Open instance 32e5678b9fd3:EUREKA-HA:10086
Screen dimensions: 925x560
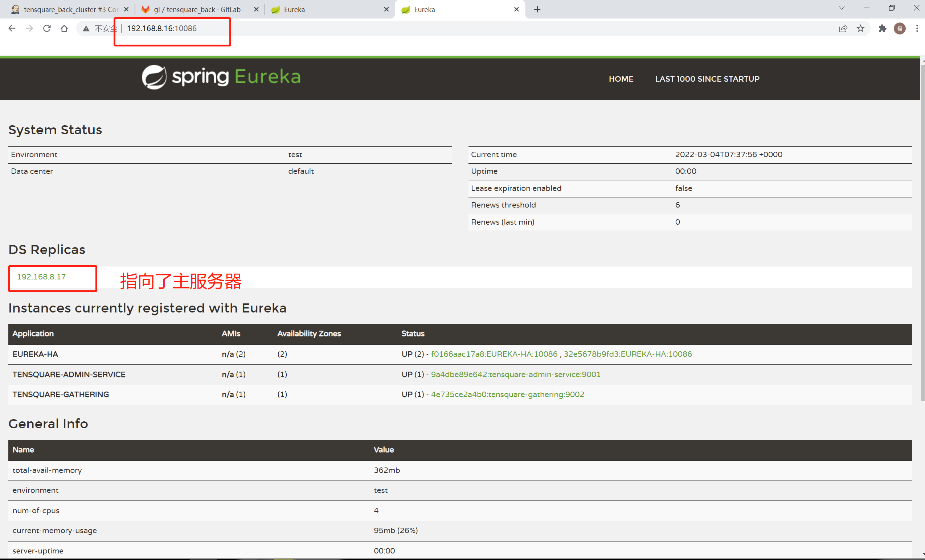[627, 354]
